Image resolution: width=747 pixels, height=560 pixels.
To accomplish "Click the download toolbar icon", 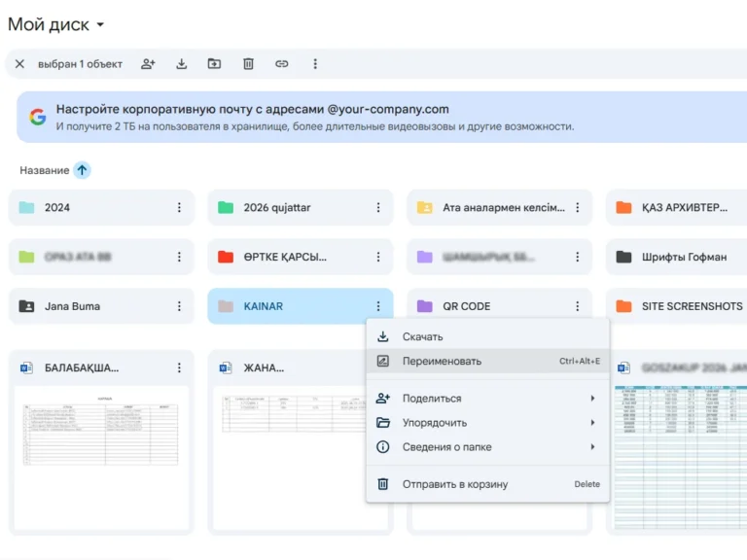I will 182,64.
